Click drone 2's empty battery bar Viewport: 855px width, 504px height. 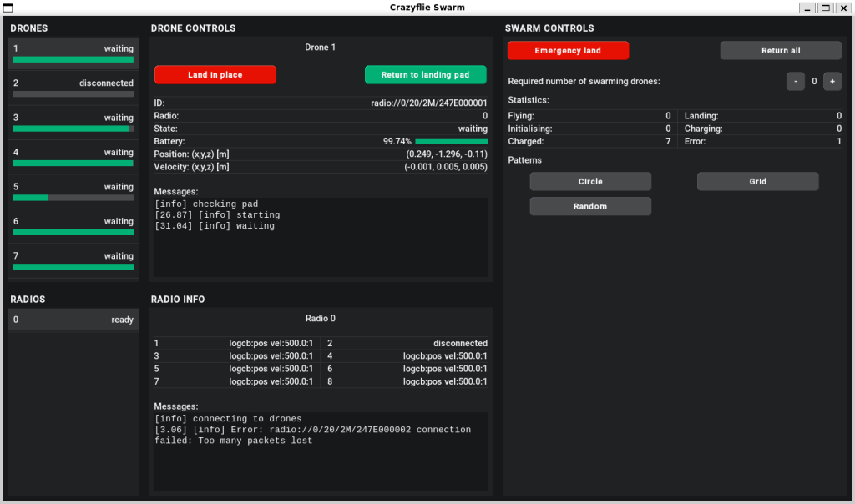coord(73,94)
